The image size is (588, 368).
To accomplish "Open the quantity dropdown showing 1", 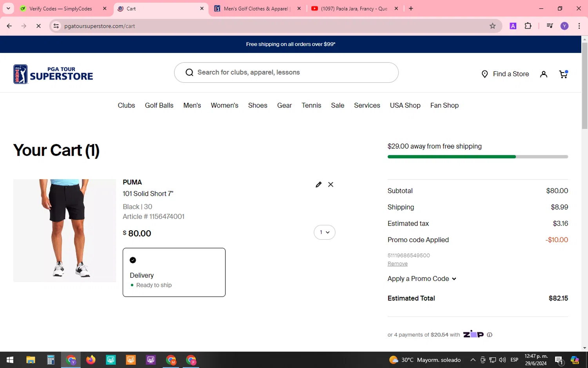I will [325, 232].
